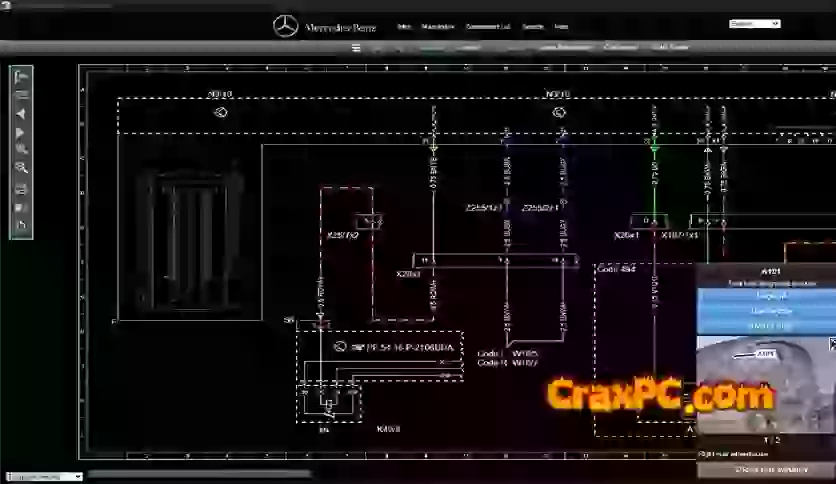Open the second item in the top menu
The height and width of the screenshot is (484, 836).
click(x=438, y=27)
